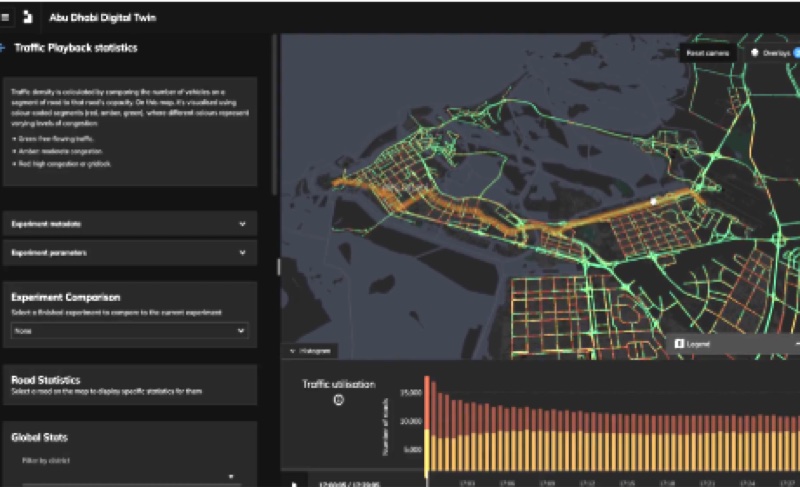Open the hamburger menu in top bar
This screenshot has height=487, width=800.
point(6,17)
